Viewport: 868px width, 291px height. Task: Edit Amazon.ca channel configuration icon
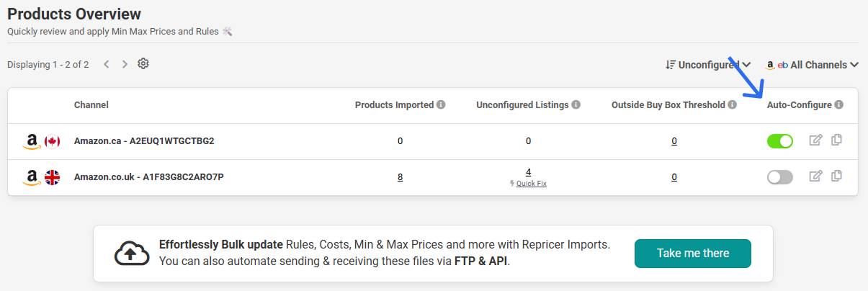click(x=816, y=140)
